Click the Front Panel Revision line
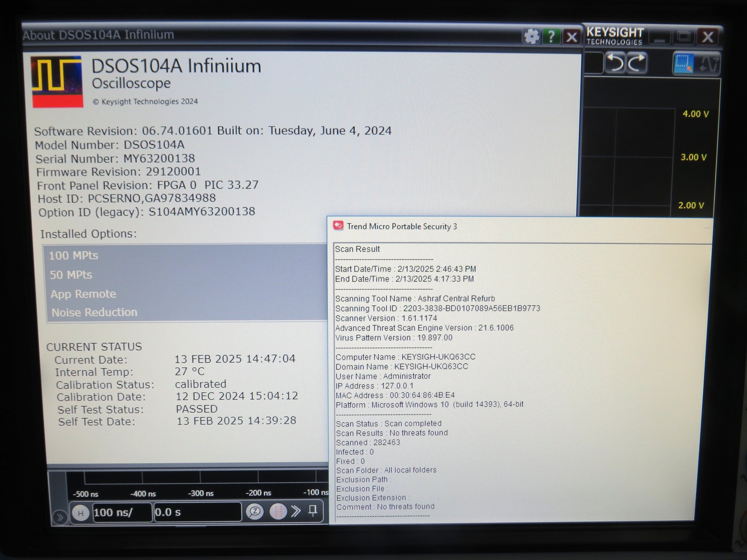This screenshot has height=560, width=747. [148, 185]
